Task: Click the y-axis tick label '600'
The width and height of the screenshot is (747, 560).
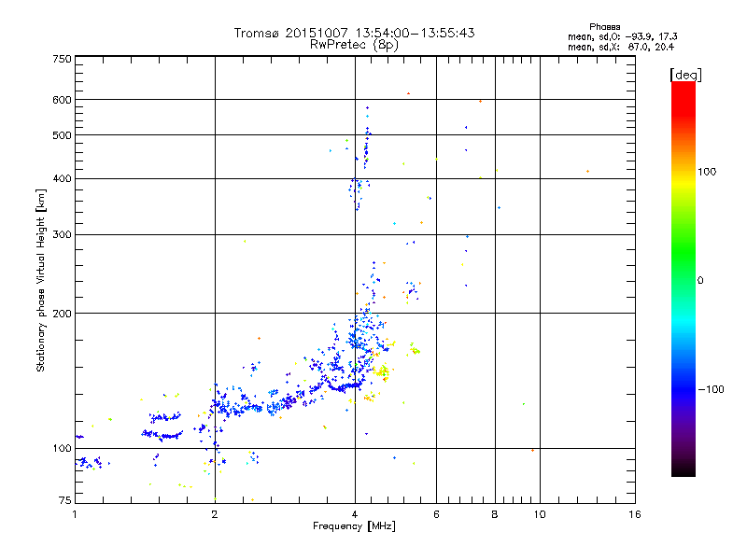Action: click(62, 100)
